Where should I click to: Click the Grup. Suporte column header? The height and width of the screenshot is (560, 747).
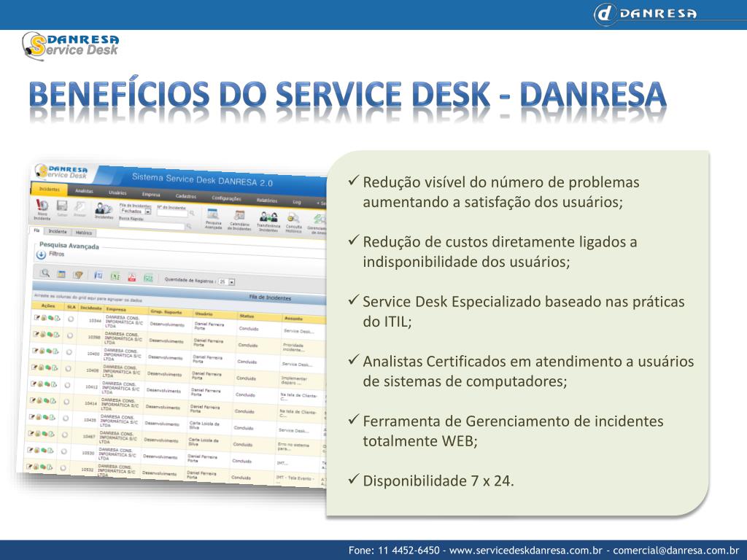[170, 312]
